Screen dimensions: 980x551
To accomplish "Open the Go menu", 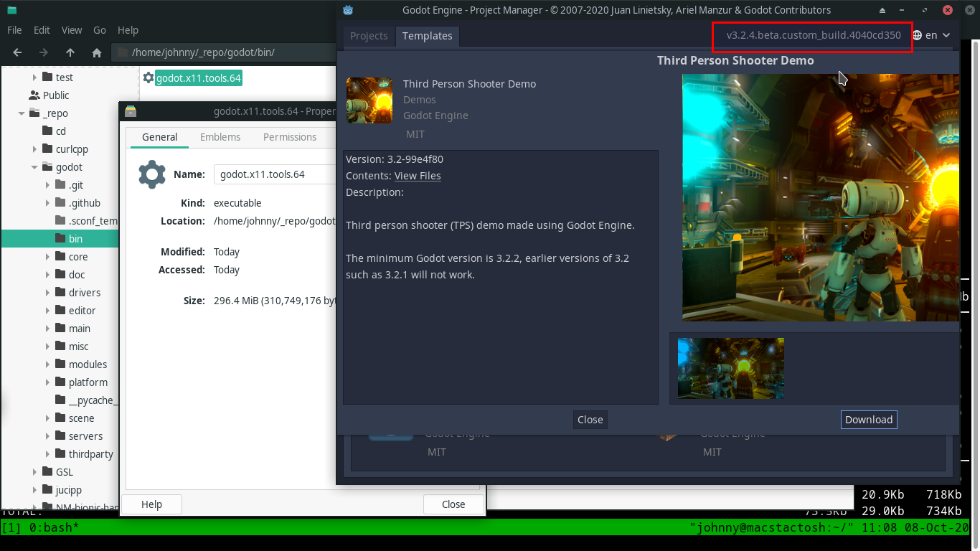I will (100, 30).
